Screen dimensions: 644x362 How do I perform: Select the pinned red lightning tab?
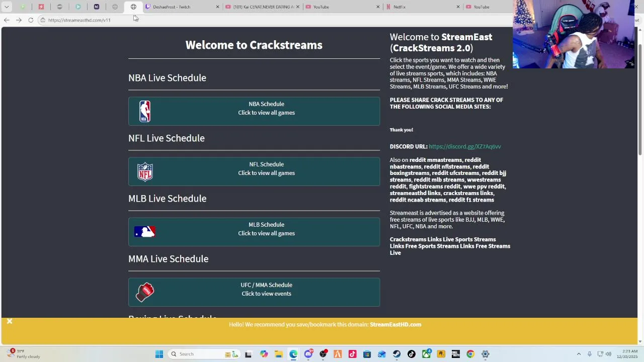[41, 7]
